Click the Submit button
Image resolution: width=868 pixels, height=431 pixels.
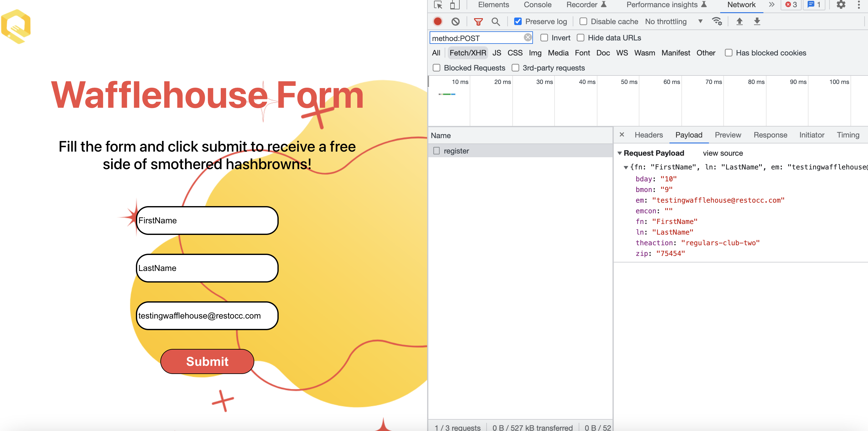point(207,361)
